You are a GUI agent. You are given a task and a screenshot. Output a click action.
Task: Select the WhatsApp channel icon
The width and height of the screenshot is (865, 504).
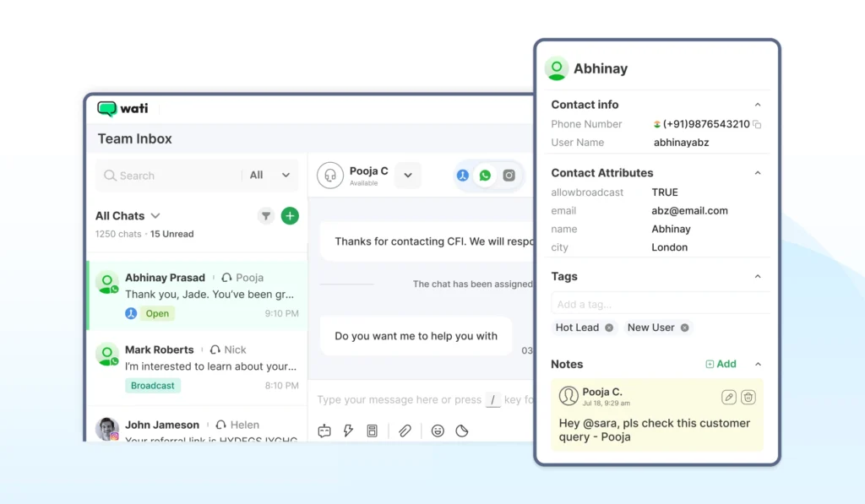pos(485,175)
